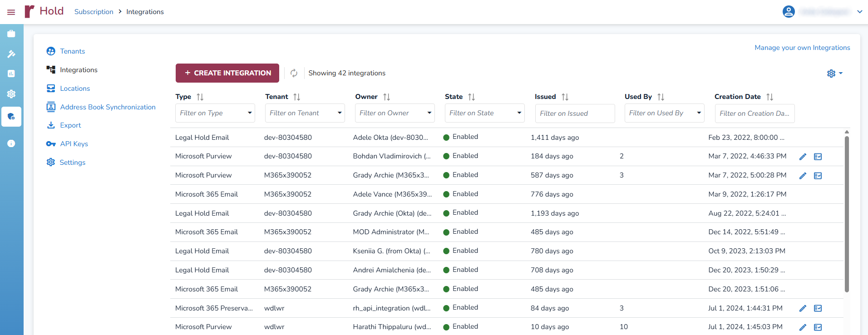Sort table by Type column
Screen dimensions: 868x335
(200, 97)
